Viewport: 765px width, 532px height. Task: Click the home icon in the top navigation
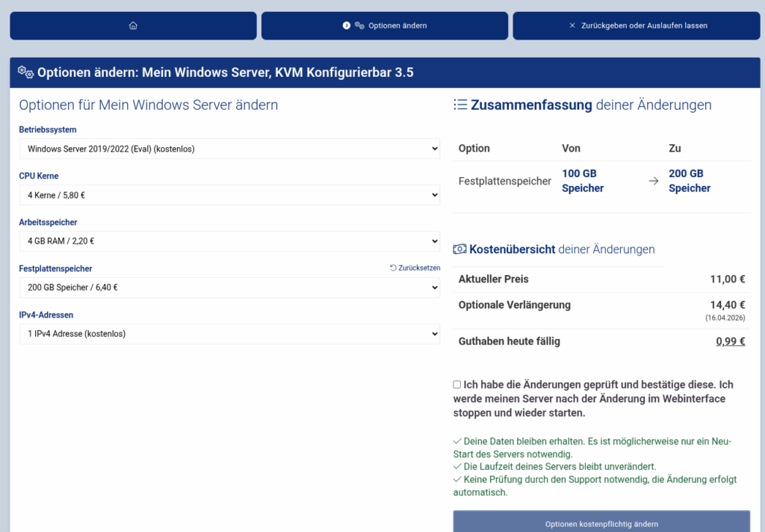(x=133, y=25)
